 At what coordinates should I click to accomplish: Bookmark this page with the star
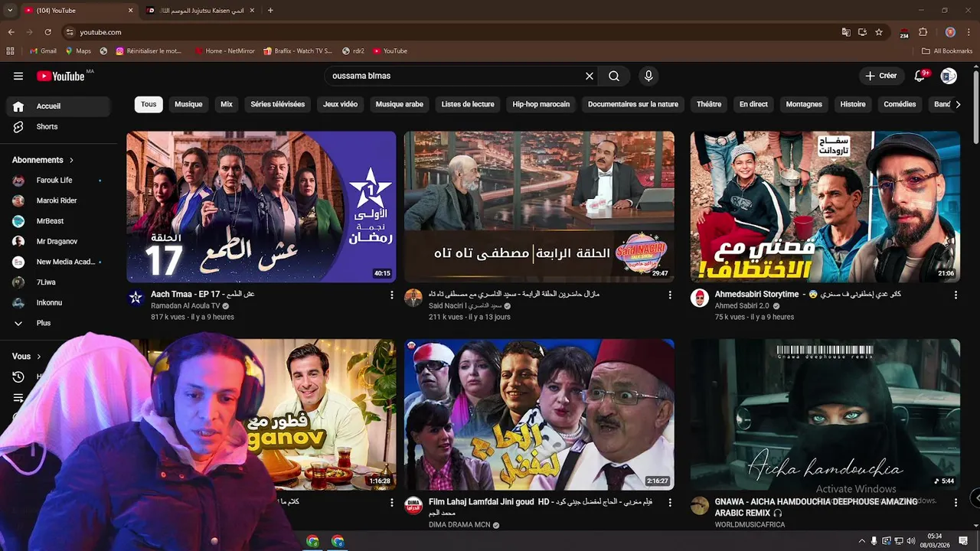click(879, 32)
